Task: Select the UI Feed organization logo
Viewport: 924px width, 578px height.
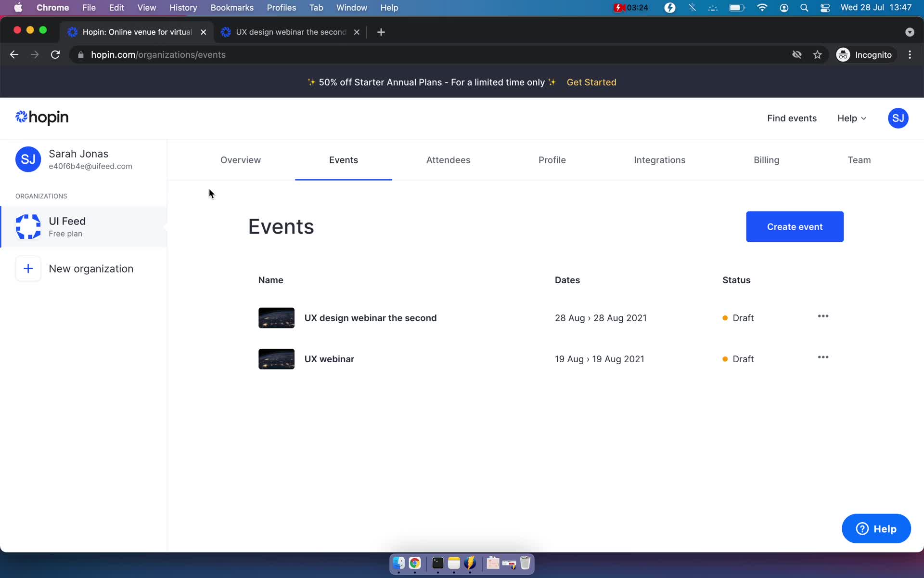Action: pos(28,226)
